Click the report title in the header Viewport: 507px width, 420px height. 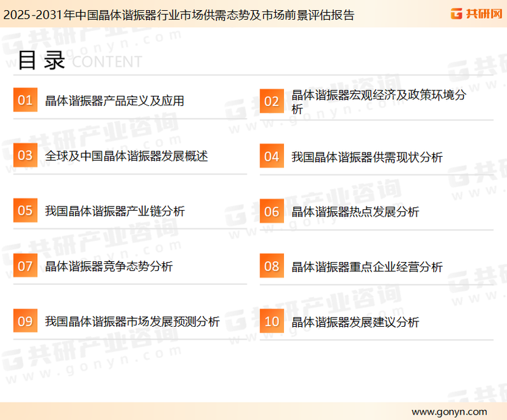pos(179,15)
